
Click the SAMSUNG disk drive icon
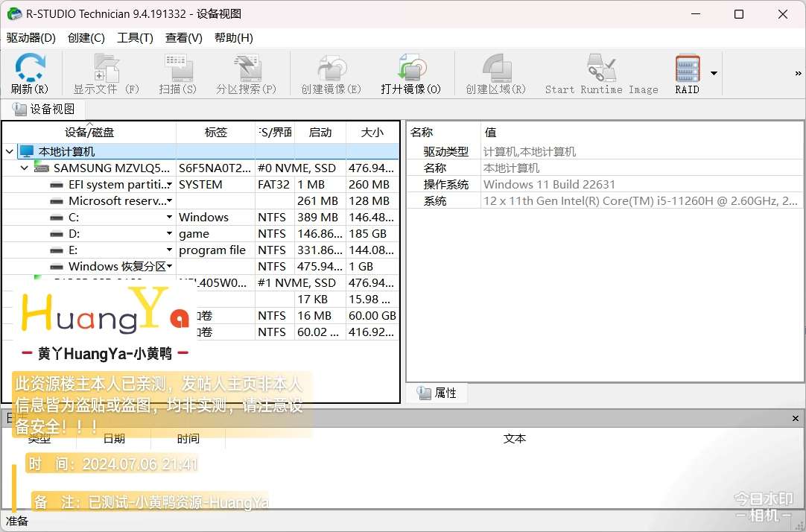(x=42, y=168)
